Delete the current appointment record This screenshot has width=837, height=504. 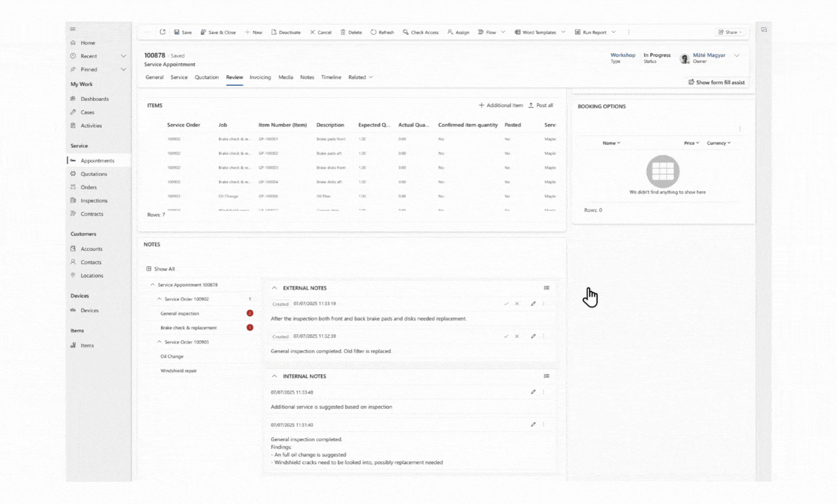(351, 32)
